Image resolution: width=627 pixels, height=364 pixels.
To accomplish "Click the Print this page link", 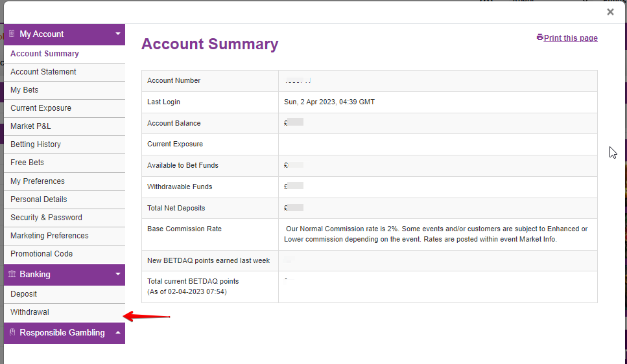I will (x=571, y=38).
